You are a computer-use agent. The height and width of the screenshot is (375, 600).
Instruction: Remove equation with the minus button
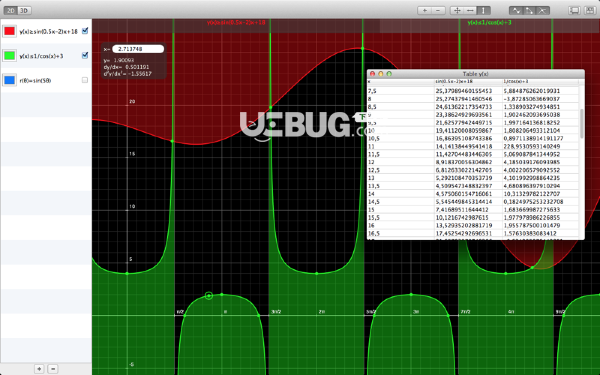click(x=53, y=368)
